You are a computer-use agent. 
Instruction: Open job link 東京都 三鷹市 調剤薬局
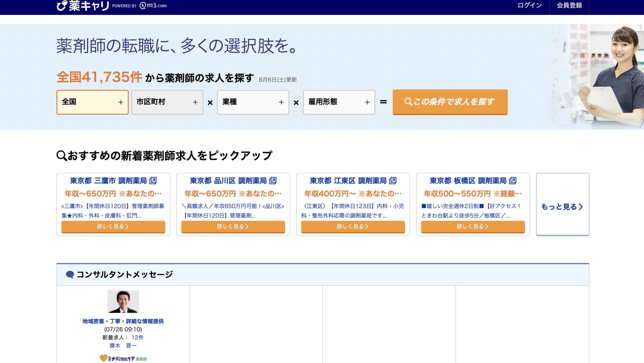tap(108, 181)
